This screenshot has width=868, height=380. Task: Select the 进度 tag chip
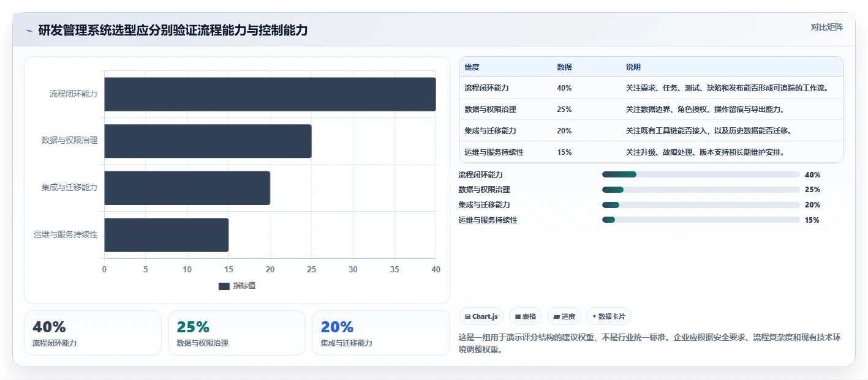click(x=564, y=316)
